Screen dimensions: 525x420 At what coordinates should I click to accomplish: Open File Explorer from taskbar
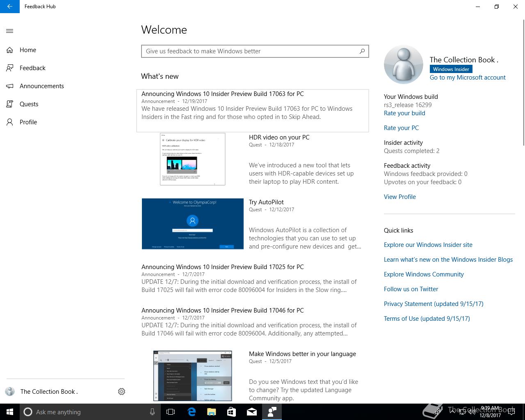coord(212,412)
